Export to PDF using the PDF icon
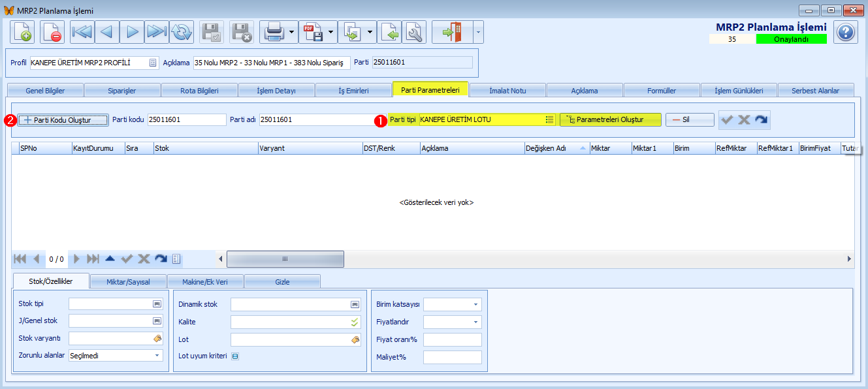 click(312, 32)
